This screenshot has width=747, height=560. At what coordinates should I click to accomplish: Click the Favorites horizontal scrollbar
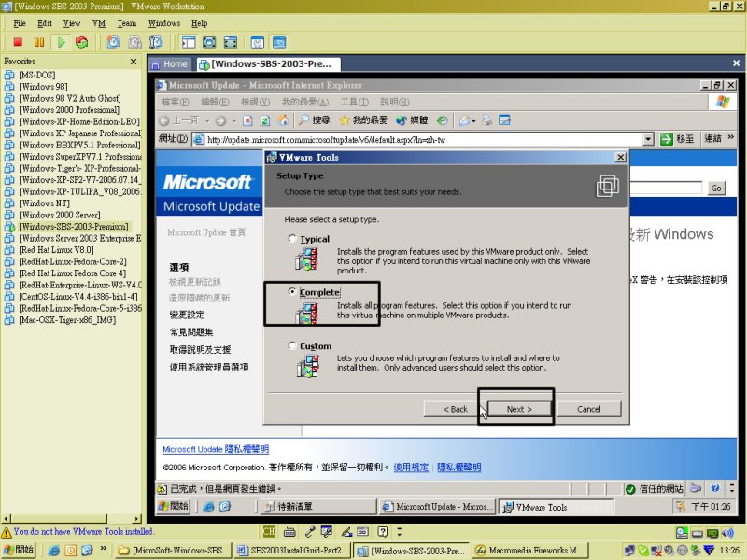(x=71, y=519)
